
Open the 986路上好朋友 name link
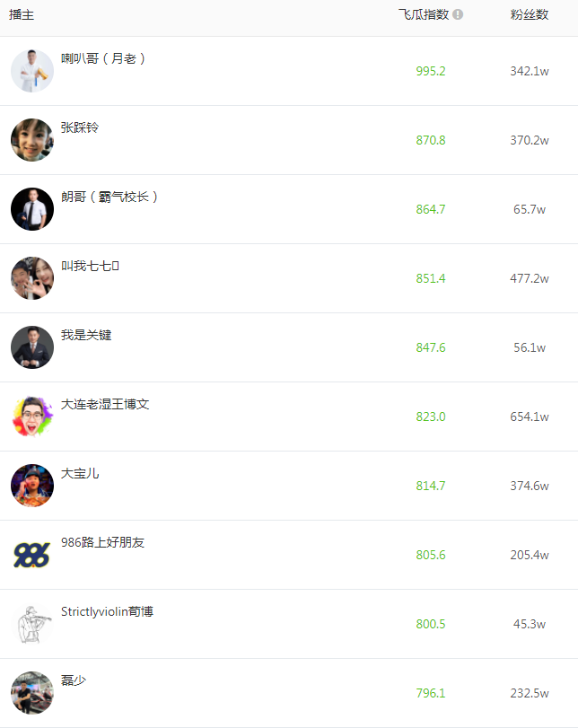(x=102, y=542)
